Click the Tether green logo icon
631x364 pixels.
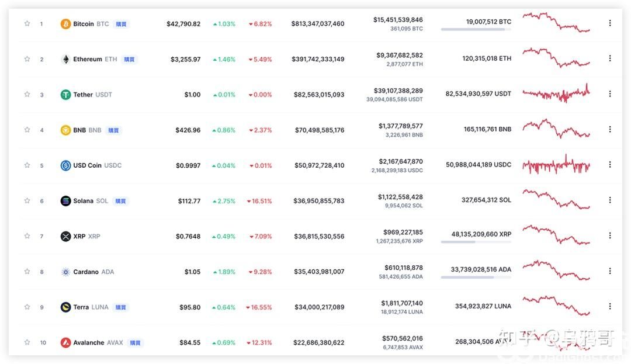point(65,95)
